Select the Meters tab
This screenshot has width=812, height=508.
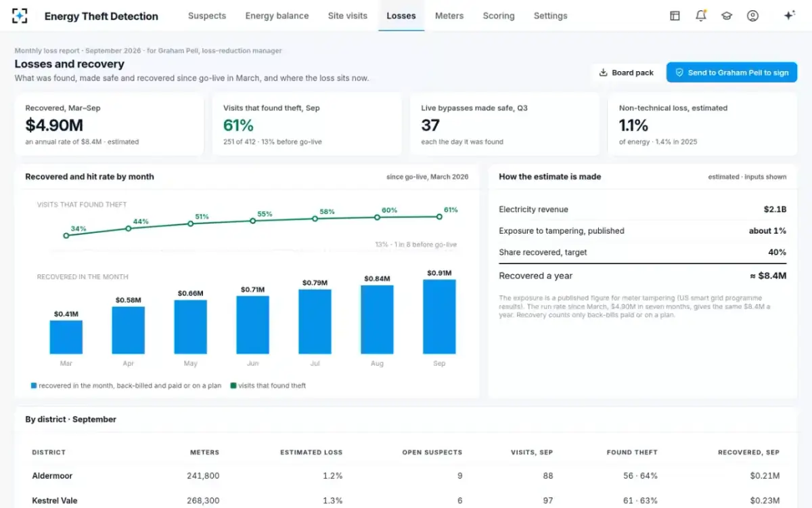coord(449,16)
